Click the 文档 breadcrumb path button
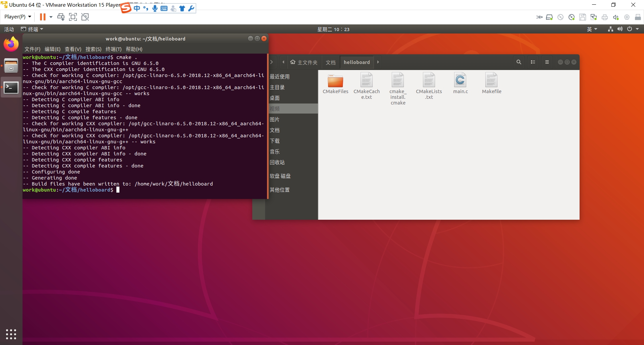This screenshot has width=644, height=345. click(x=330, y=62)
